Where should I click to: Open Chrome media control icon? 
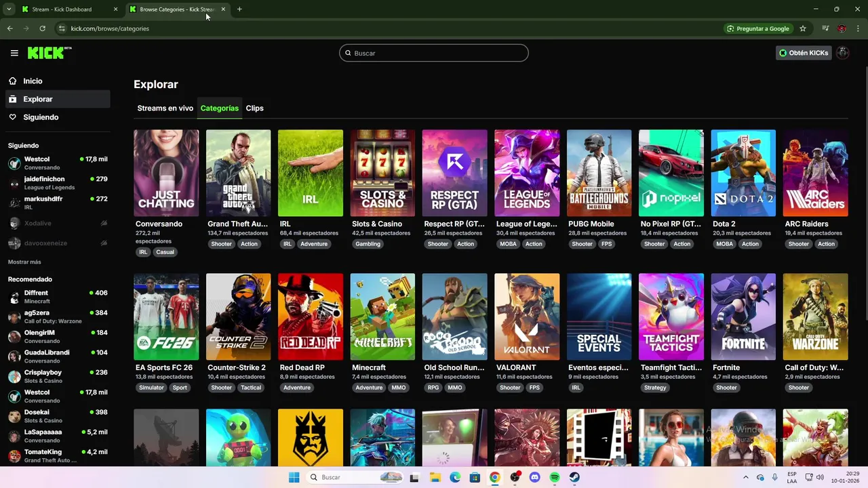pos(825,28)
